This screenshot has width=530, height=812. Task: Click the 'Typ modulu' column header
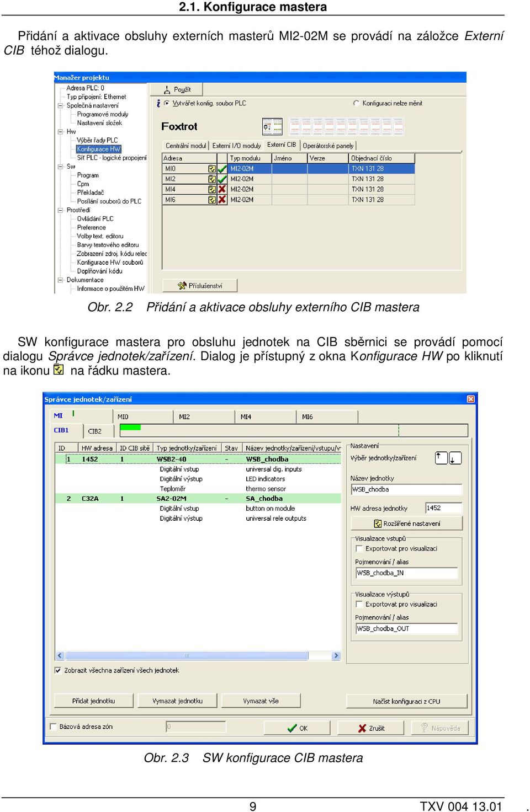click(x=250, y=158)
